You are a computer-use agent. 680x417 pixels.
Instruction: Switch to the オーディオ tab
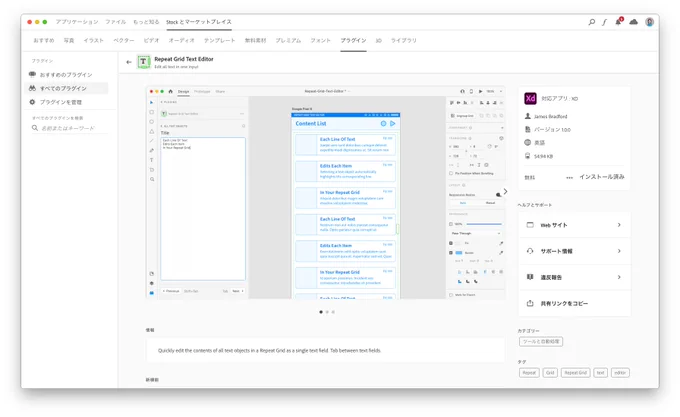click(x=181, y=40)
